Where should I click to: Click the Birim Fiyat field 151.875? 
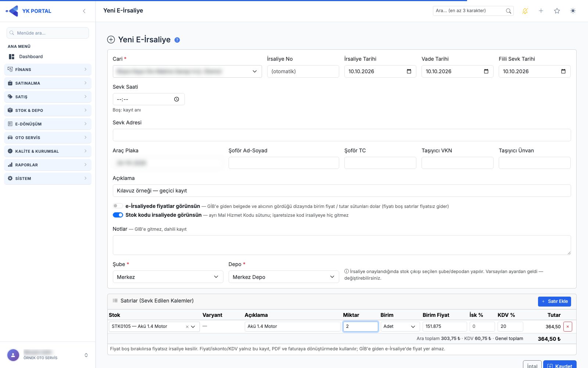point(445,326)
